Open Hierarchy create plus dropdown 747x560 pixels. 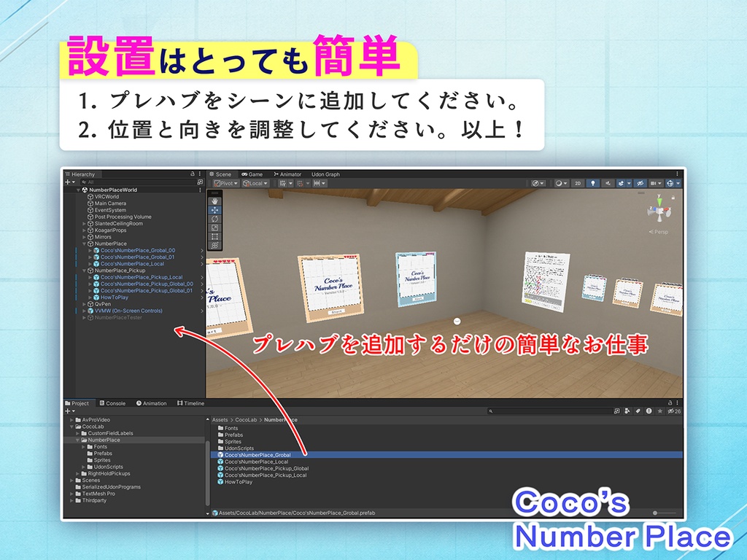pos(70,182)
